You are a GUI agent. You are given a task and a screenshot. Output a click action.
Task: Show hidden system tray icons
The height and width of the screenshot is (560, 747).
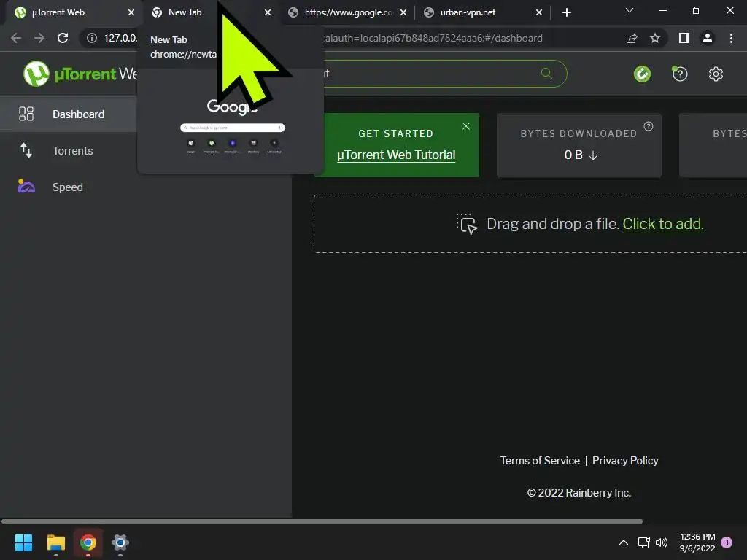(623, 542)
